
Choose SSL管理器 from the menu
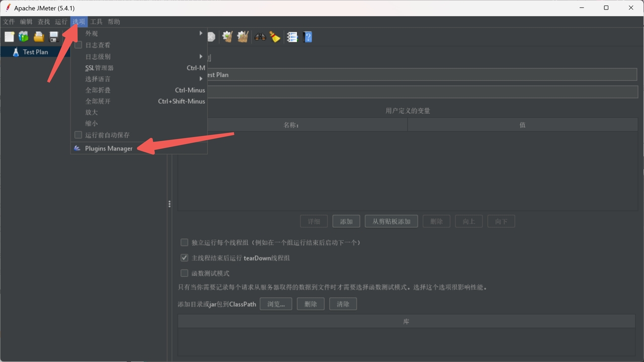point(139,68)
